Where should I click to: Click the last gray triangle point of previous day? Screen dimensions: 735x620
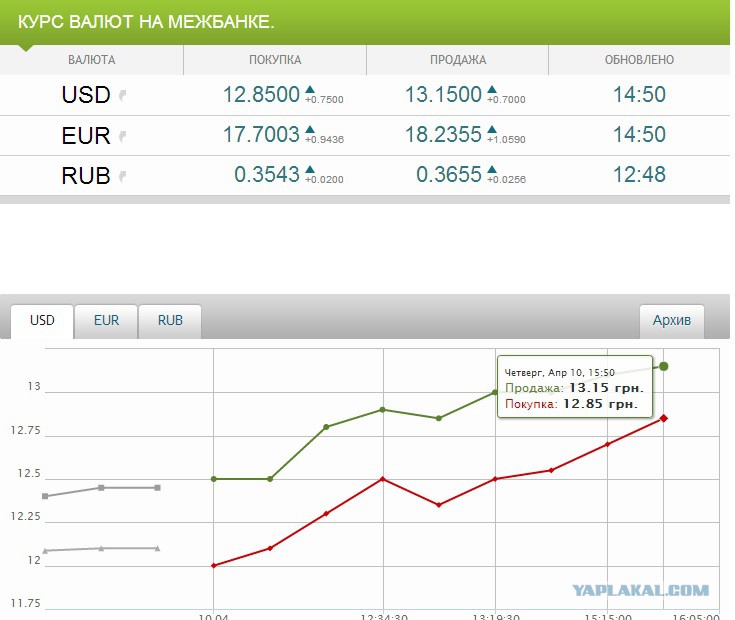(158, 548)
